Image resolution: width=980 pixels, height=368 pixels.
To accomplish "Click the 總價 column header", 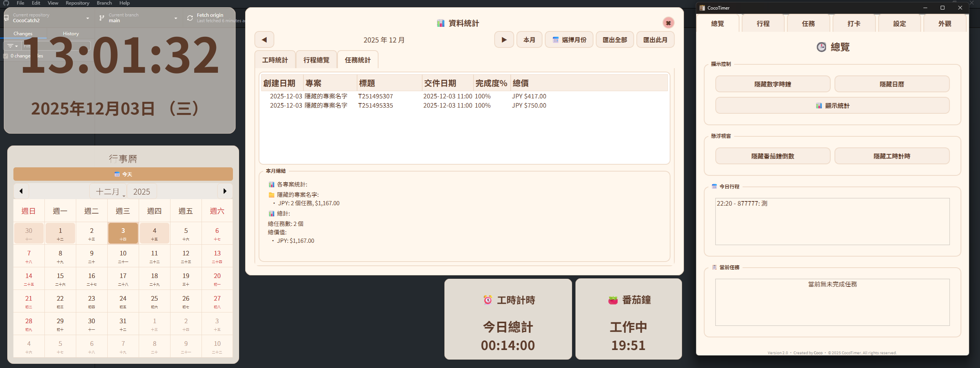I will (589, 83).
